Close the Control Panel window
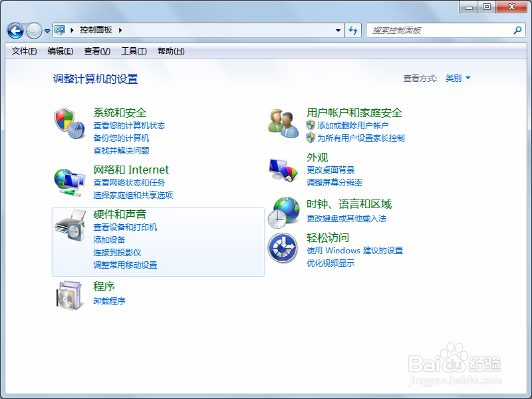 coord(511,7)
